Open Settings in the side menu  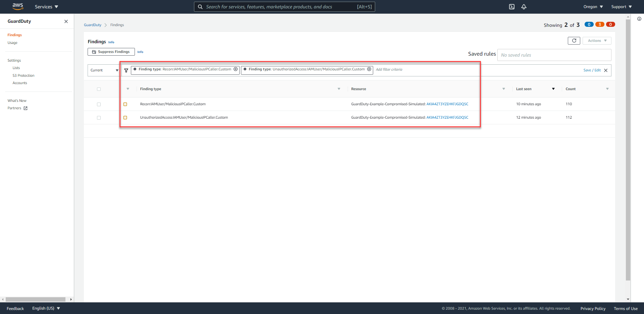point(14,60)
